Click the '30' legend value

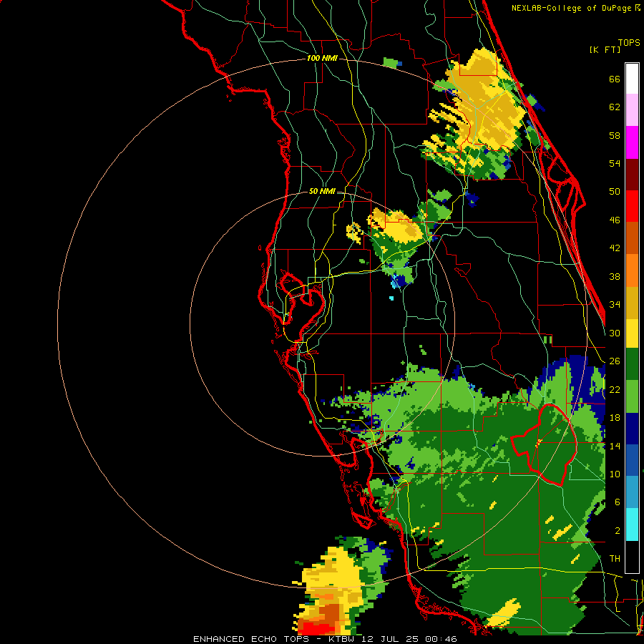pos(615,333)
